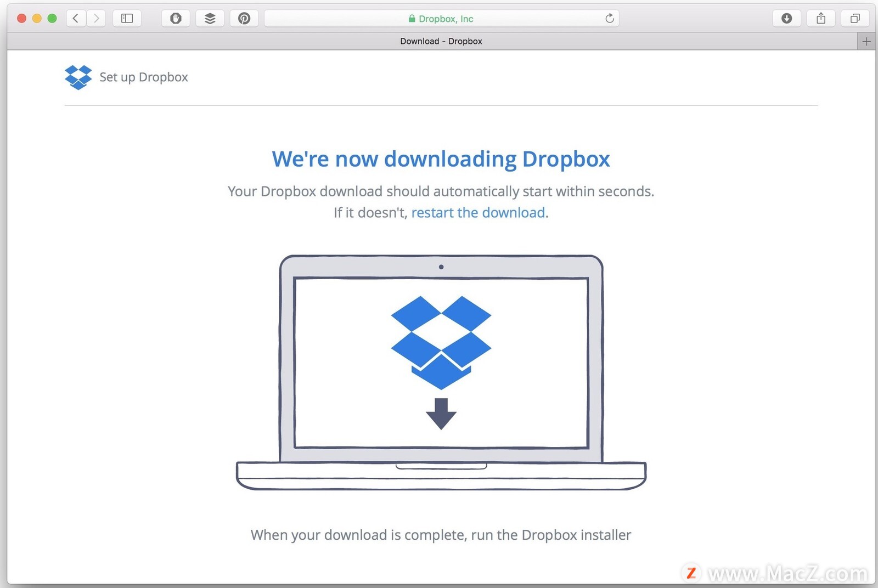Reload the Dropbox page
The width and height of the screenshot is (878, 588).
click(x=609, y=18)
